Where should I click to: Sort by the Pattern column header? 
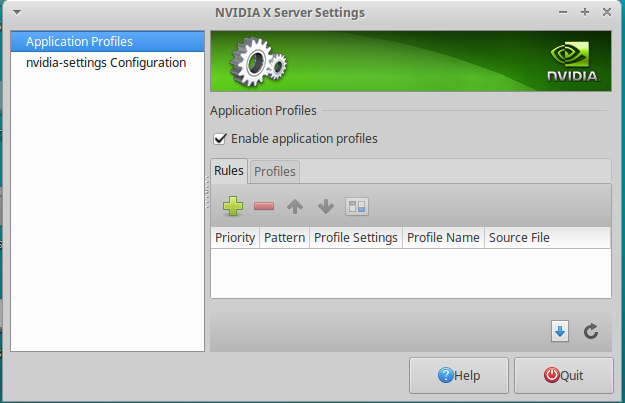click(x=285, y=238)
